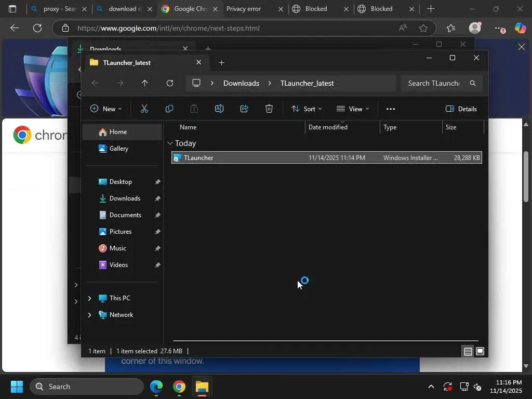Click the Edge address bar URL

168,28
